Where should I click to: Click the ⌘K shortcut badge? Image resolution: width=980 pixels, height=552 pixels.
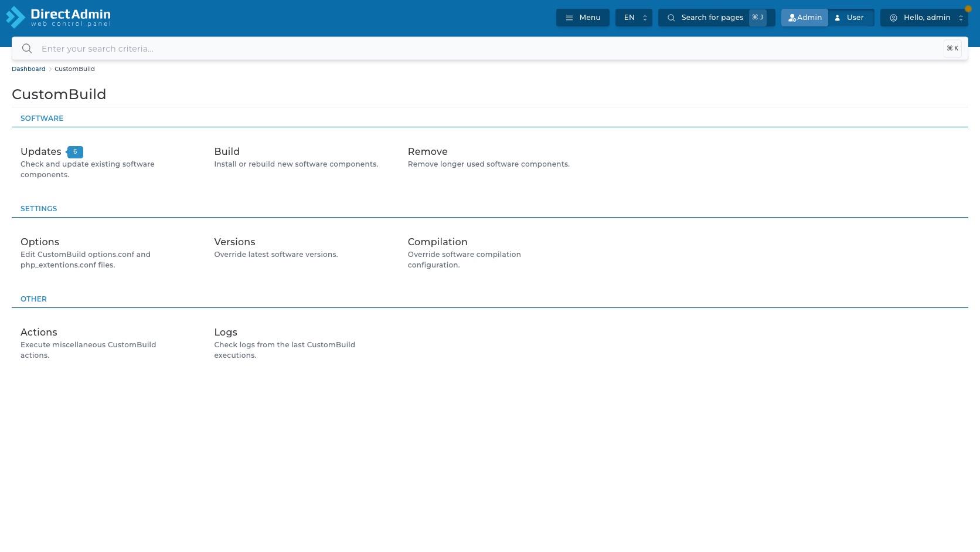[x=952, y=49]
